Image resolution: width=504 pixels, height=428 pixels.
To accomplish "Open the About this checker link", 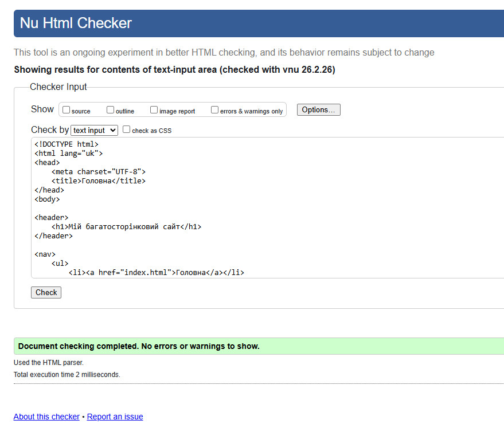I will [x=46, y=417].
